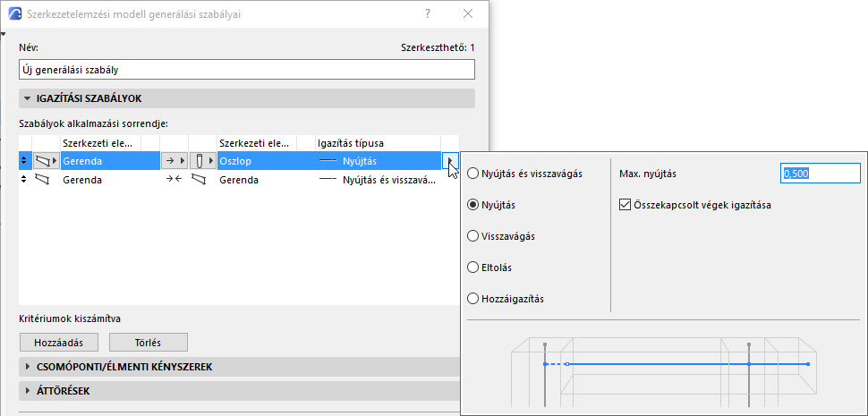Click the first beam icon in second row
Viewport: 868px width, 416px height.
click(42, 180)
